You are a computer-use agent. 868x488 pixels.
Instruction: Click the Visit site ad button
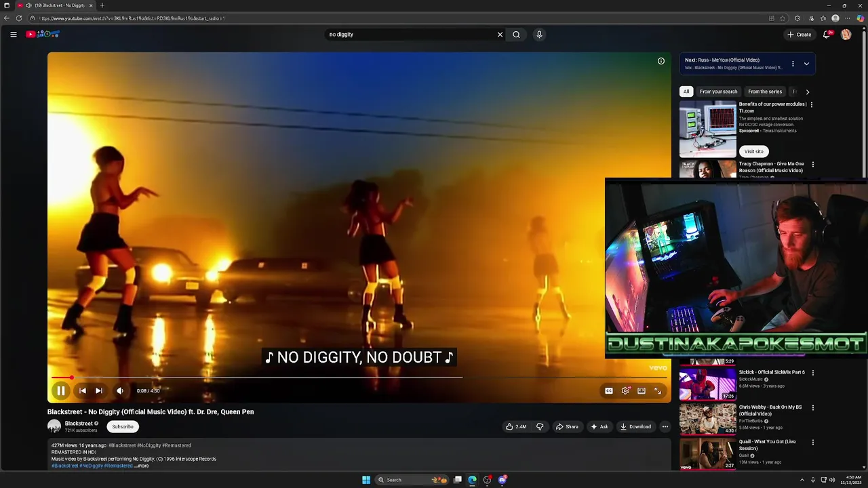[754, 151]
